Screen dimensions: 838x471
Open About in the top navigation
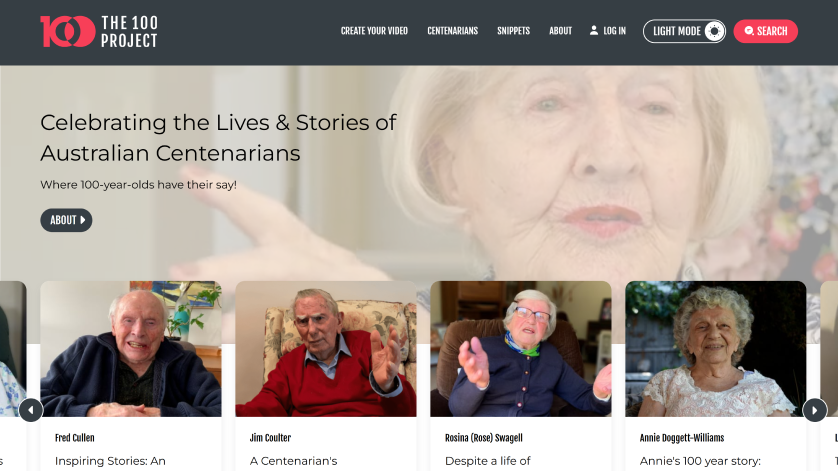click(561, 31)
